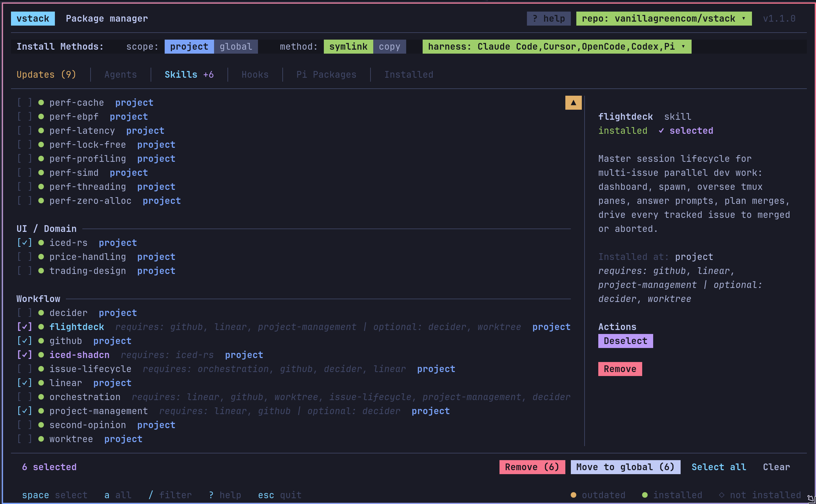The image size is (816, 504).
Task: Click Select all
Action: click(x=719, y=467)
